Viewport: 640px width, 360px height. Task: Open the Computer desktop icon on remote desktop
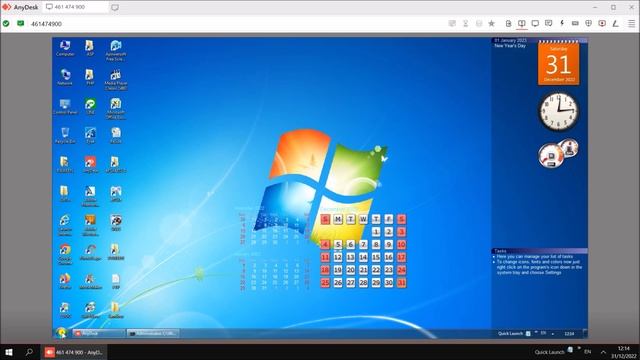(65, 48)
